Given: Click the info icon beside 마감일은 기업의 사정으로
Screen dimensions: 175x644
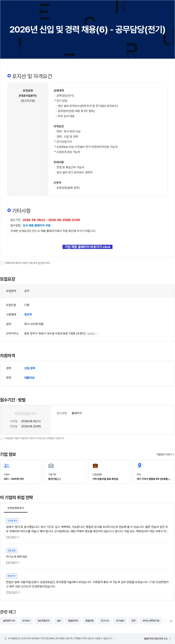Looking at the screenshot, I should click(x=2, y=438).
